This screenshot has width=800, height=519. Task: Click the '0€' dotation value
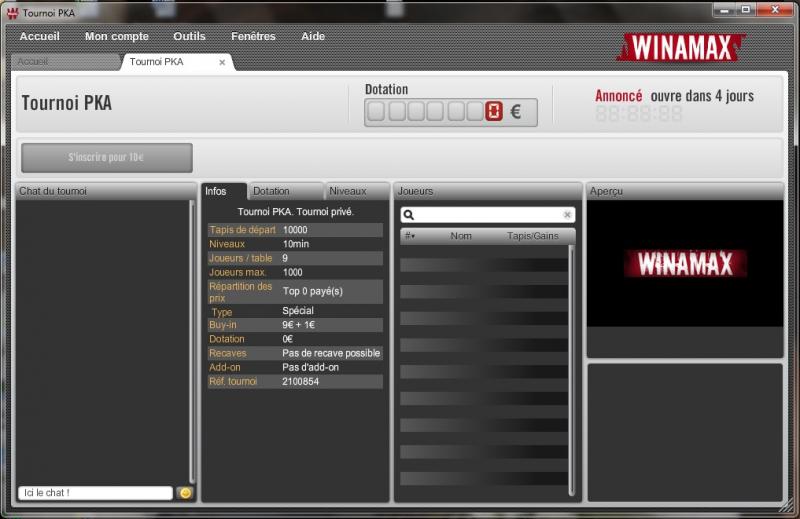pos(288,339)
